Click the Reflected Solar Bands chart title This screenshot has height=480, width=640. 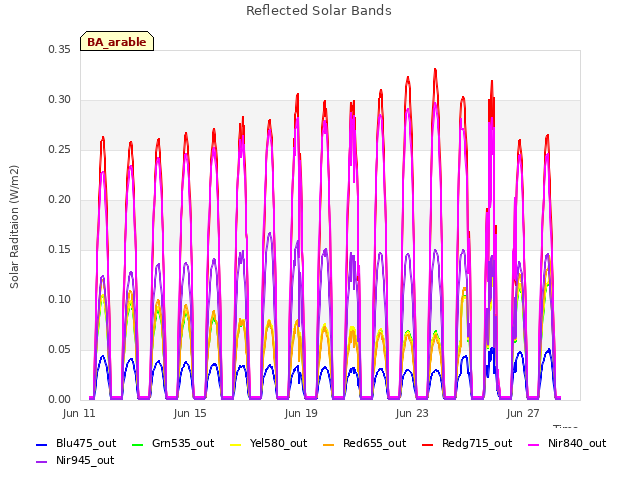click(x=319, y=11)
